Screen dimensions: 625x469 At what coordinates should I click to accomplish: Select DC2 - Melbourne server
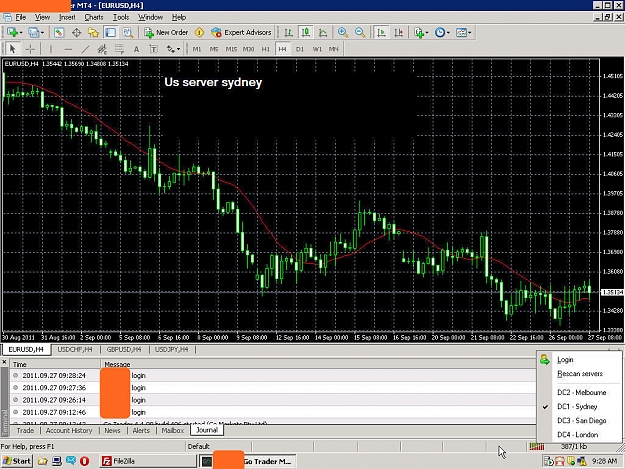[x=579, y=392]
